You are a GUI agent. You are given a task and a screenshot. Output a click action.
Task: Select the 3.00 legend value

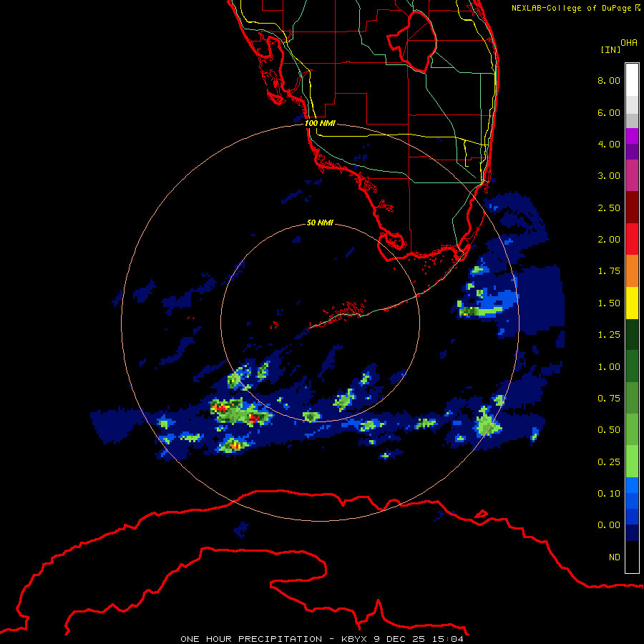coord(609,176)
